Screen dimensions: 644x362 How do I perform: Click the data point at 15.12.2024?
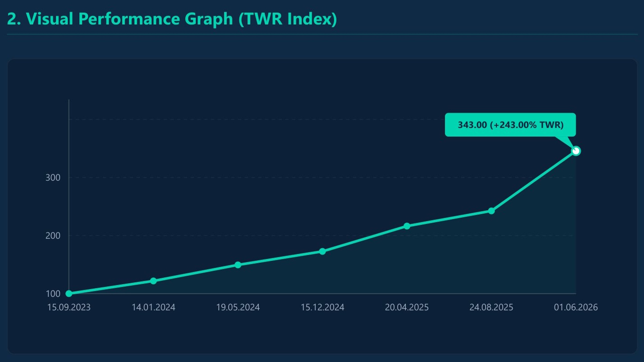pos(322,251)
